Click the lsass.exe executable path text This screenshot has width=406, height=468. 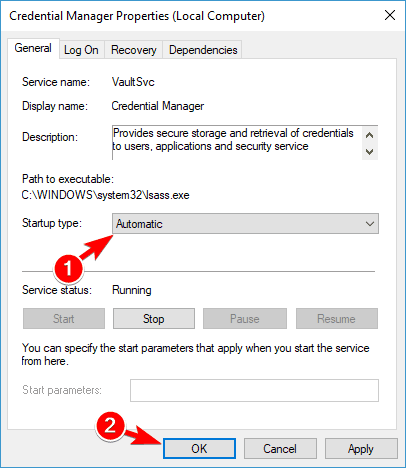pos(106,195)
